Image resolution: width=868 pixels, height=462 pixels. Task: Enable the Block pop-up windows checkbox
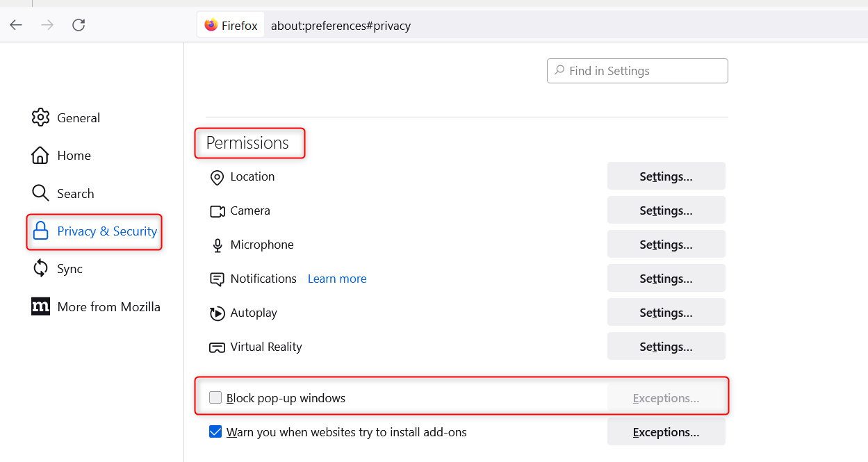click(x=215, y=397)
